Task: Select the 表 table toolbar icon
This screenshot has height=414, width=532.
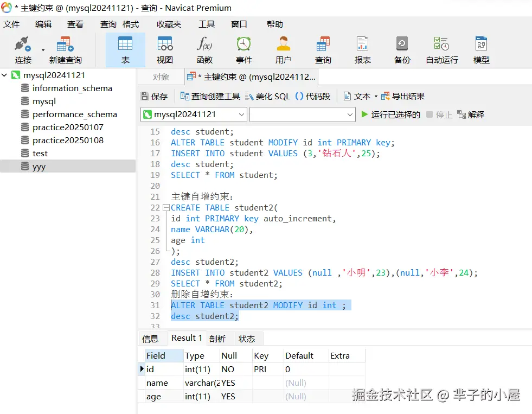Action: [125, 50]
